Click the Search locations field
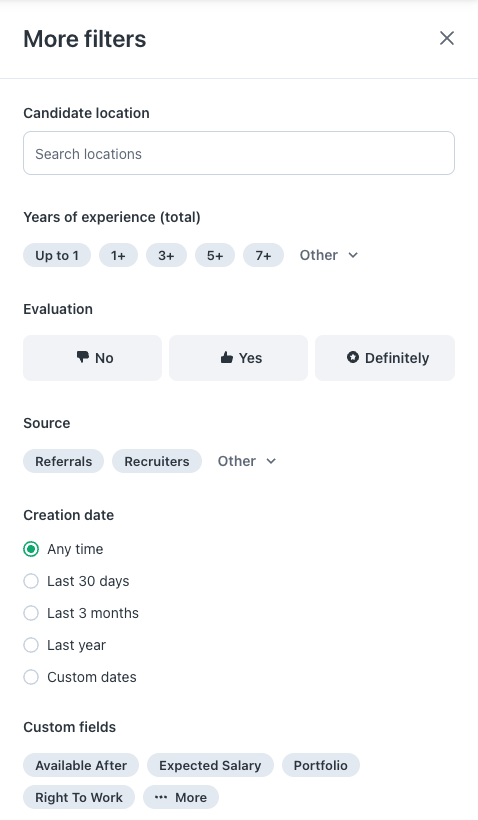Viewport: 478px width, 820px height. pos(239,153)
